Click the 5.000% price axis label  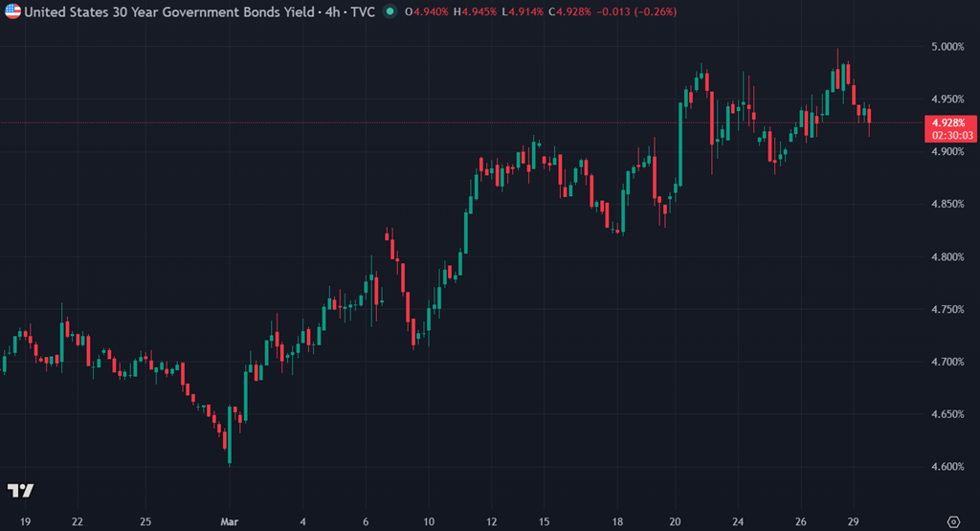tap(947, 47)
